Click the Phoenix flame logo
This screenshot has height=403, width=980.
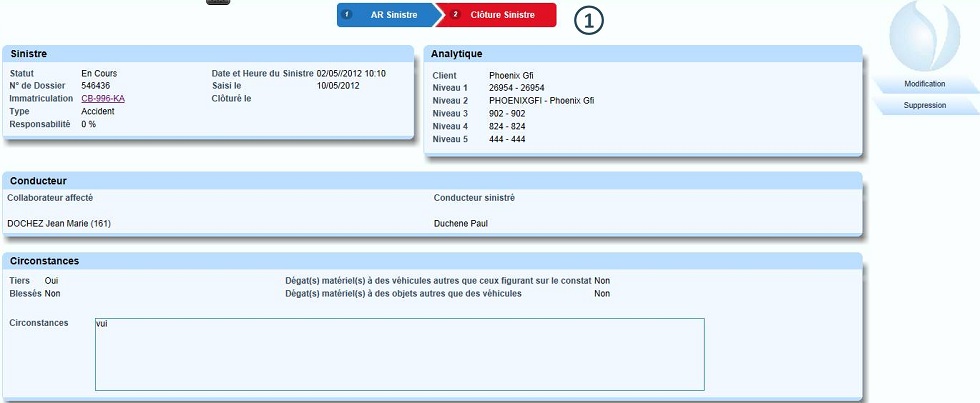tap(924, 35)
